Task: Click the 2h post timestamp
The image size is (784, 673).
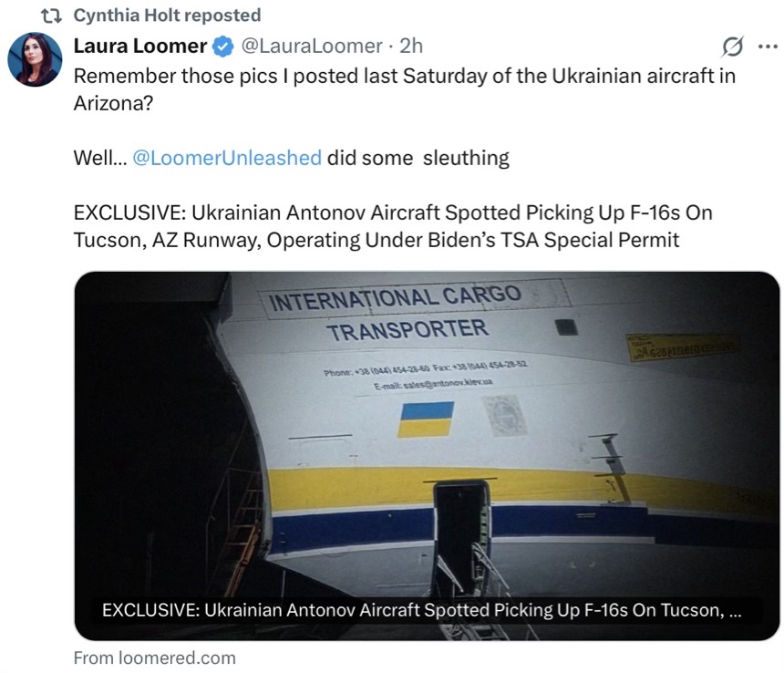Action: (411, 46)
